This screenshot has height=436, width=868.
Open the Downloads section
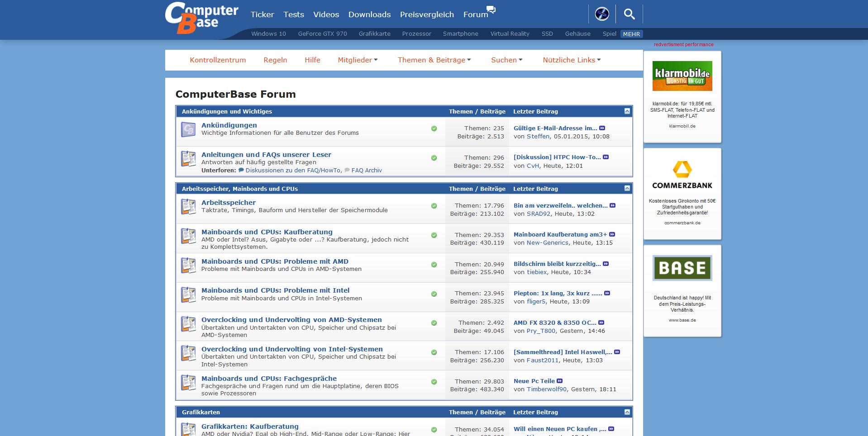tap(369, 14)
